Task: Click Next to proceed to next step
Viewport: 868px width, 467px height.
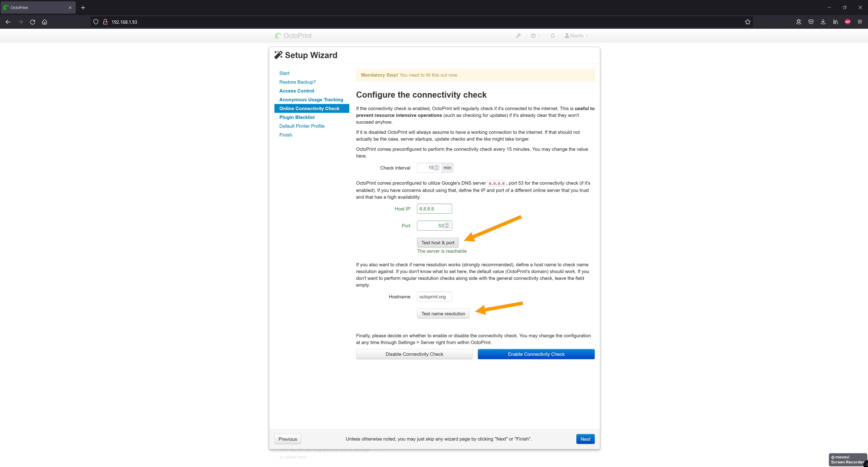Action: (x=586, y=439)
